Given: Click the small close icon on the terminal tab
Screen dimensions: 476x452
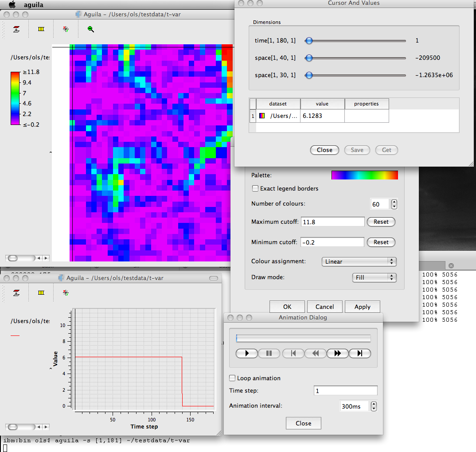Looking at the screenshot, I should tap(451, 265).
